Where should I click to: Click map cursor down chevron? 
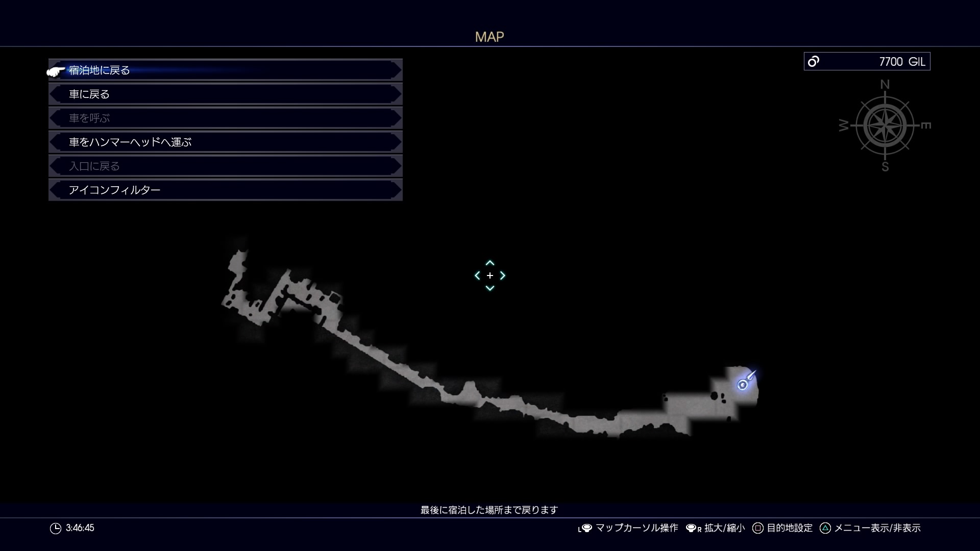pyautogui.click(x=490, y=288)
